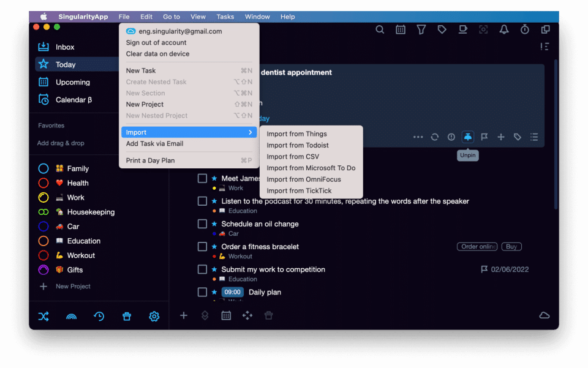Click plus icon in task toolbar
Viewport: 588px width, 368px height.
(x=500, y=137)
